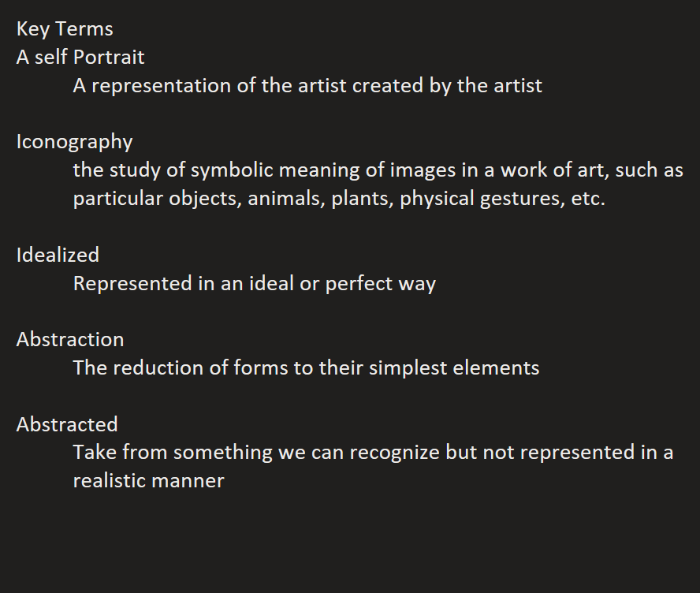700x593 pixels.
Task: Select the "Iconography" term heading
Action: pos(74,142)
